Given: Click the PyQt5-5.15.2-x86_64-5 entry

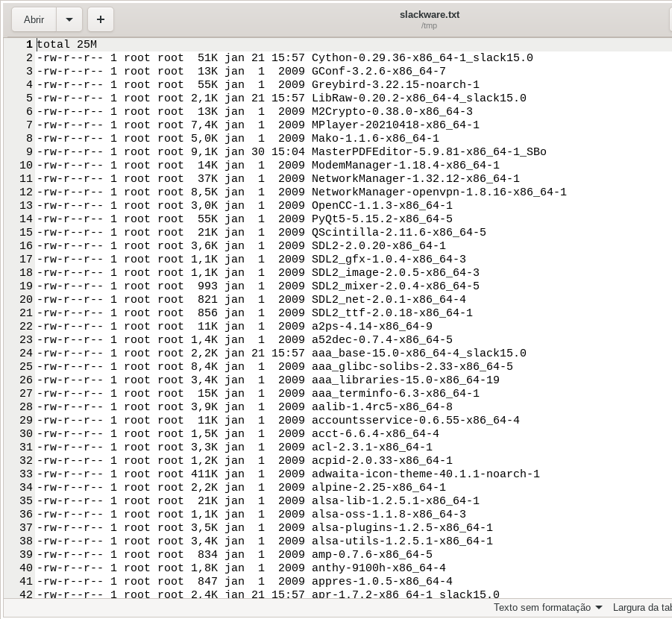Looking at the screenshot, I should point(382,219).
